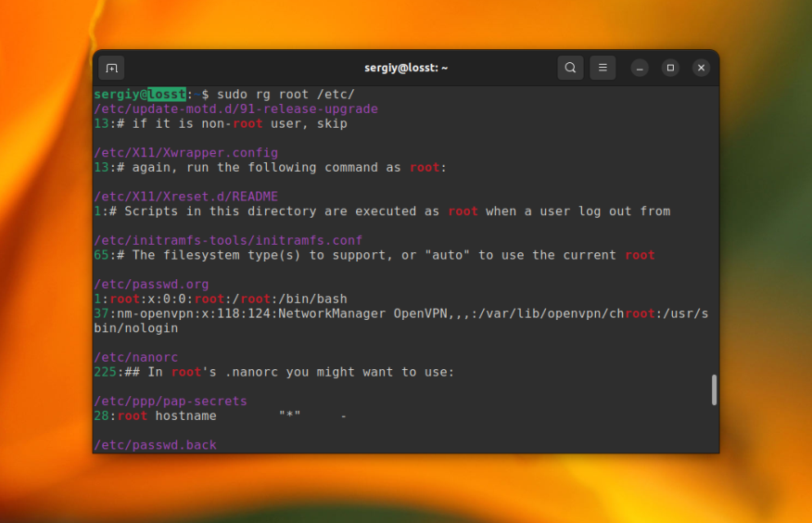Click the search magnifier icon

[x=570, y=68]
